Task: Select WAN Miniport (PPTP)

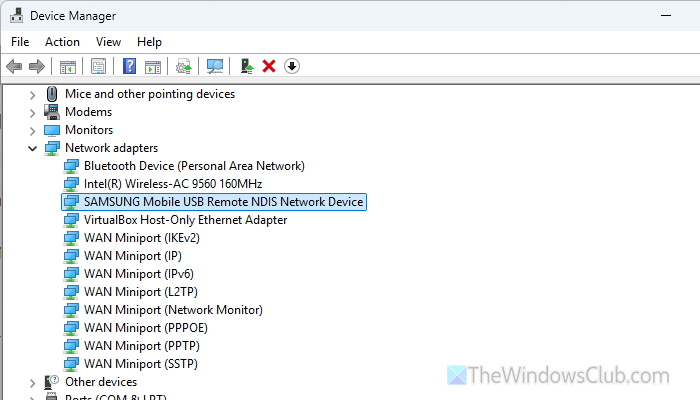Action: 142,346
